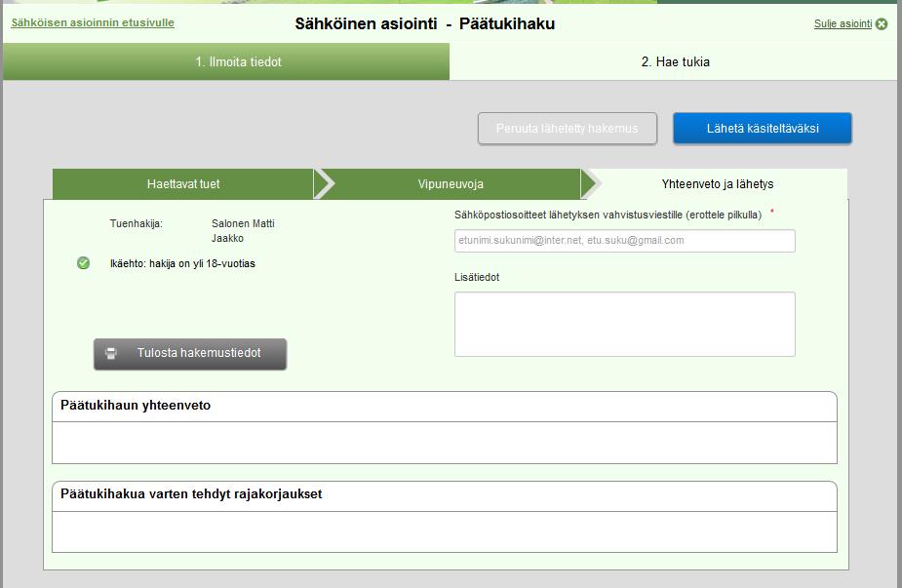
Task: Open Sähköisen asioinnin etusivulle link
Action: [x=93, y=22]
